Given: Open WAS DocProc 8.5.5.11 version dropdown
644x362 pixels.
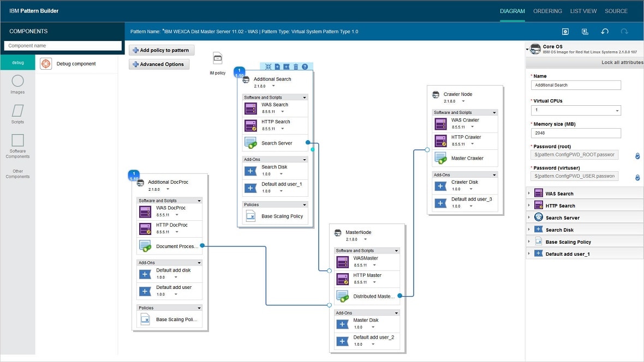Looking at the screenshot, I should pos(177,215).
